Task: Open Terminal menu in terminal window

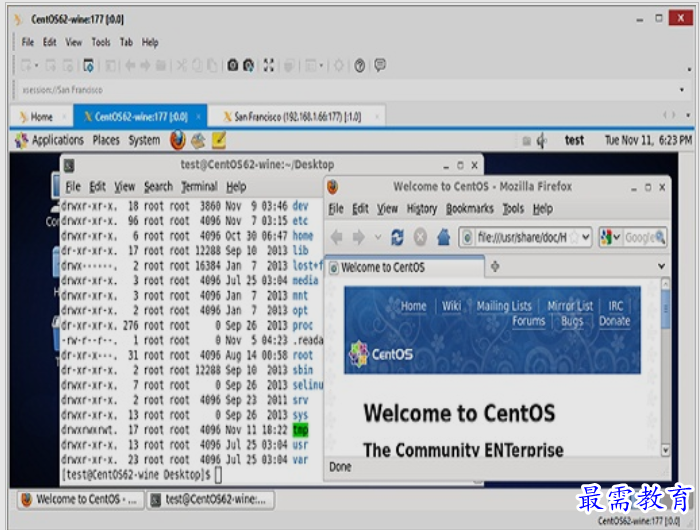Action: point(199,187)
